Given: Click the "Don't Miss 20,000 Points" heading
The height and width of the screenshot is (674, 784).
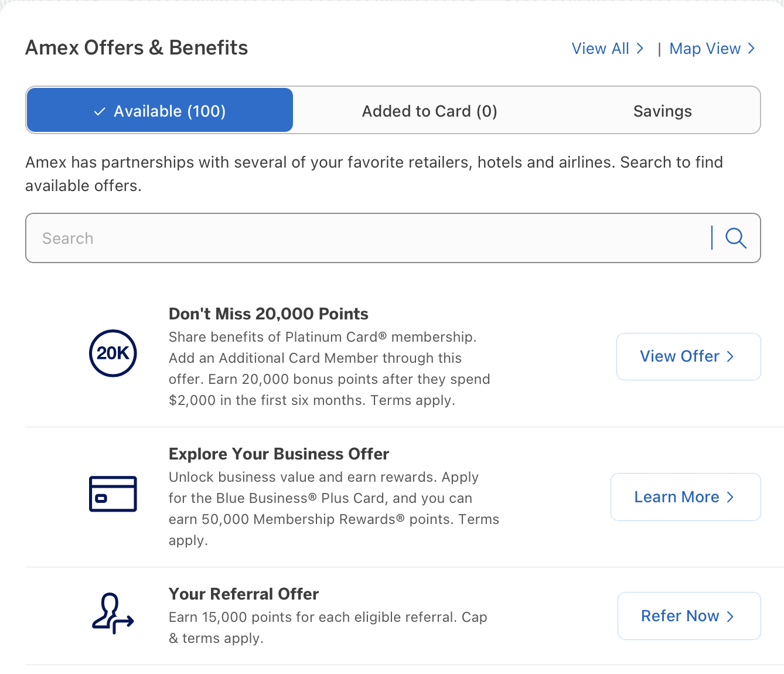Looking at the screenshot, I should click(x=268, y=314).
